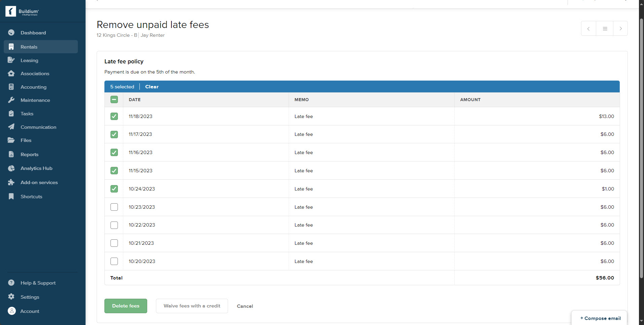Open the Analytics Hub menu item
This screenshot has height=325, width=644.
pos(41,168)
